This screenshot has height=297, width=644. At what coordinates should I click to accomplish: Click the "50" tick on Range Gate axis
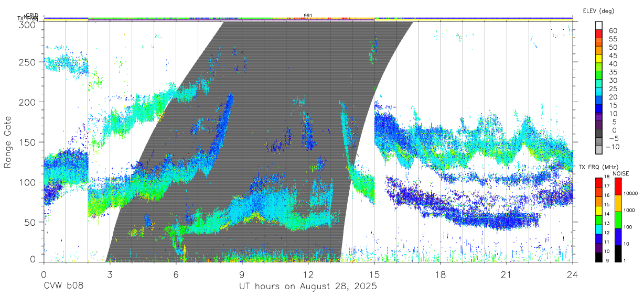(x=30, y=222)
